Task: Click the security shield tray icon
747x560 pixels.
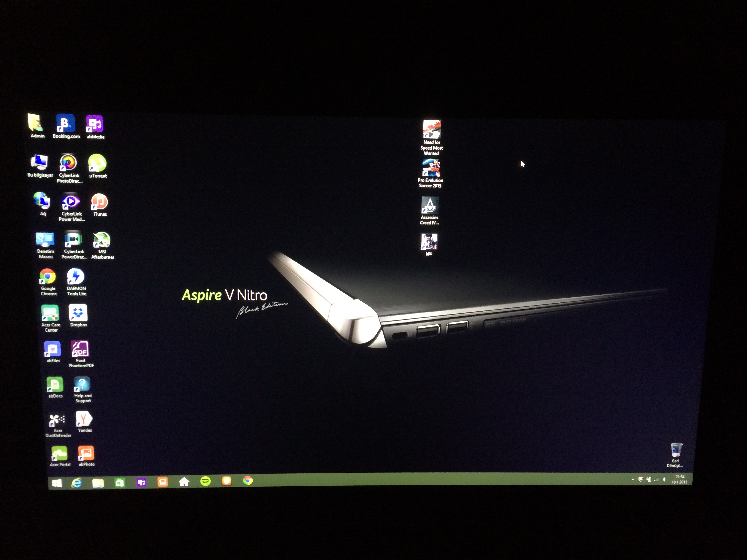Action: (x=640, y=479)
